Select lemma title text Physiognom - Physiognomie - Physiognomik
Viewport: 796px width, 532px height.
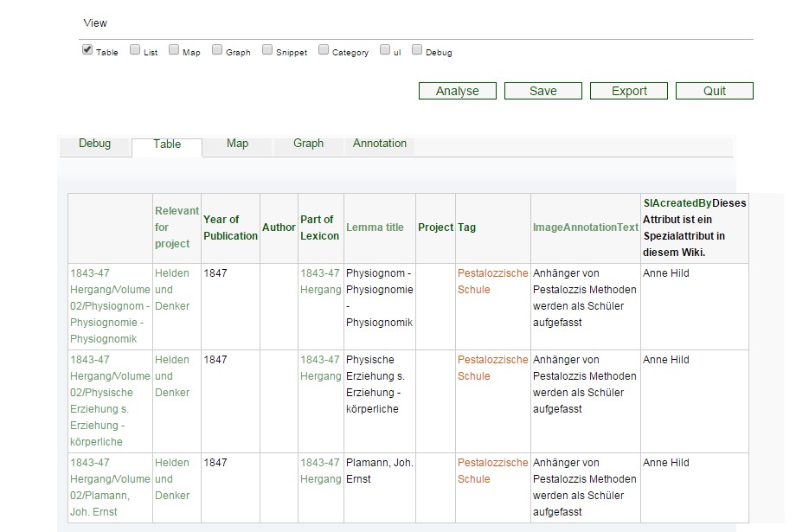click(379, 298)
